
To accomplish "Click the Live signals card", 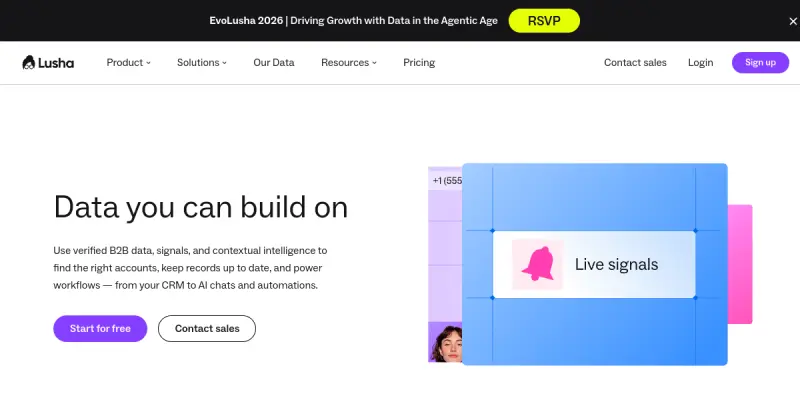I will (x=594, y=264).
